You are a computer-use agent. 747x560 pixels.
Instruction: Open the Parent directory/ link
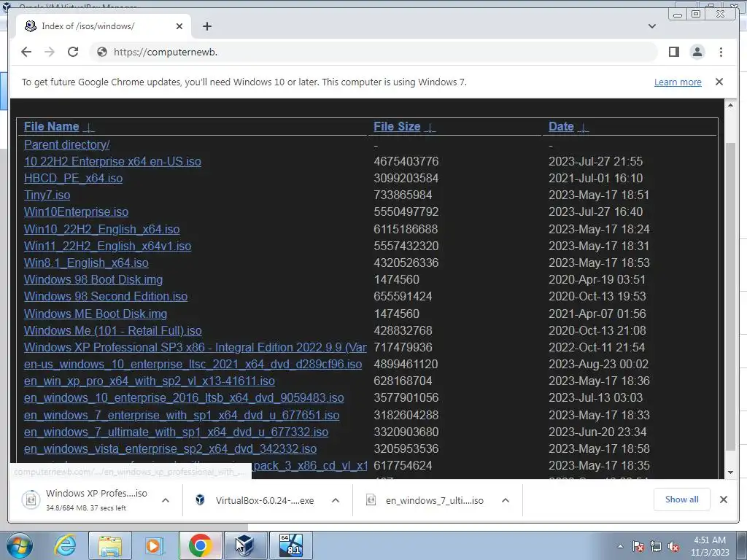click(66, 145)
